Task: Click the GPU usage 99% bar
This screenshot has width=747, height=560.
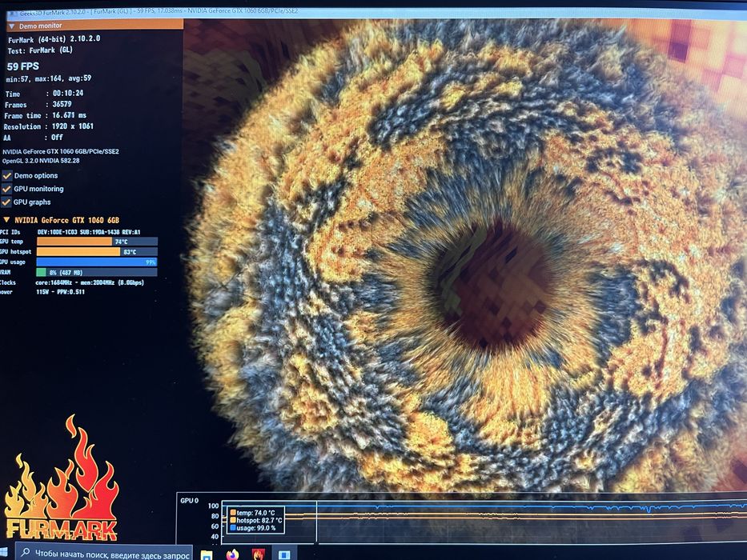Action: pyautogui.click(x=97, y=262)
